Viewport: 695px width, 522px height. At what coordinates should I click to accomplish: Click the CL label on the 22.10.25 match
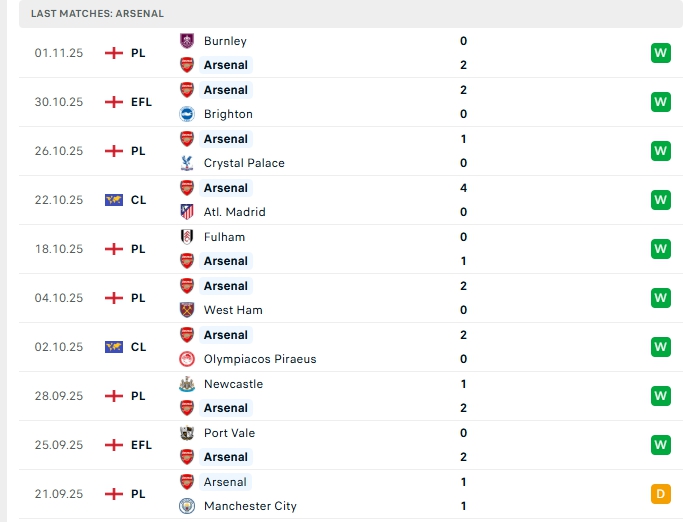click(138, 200)
